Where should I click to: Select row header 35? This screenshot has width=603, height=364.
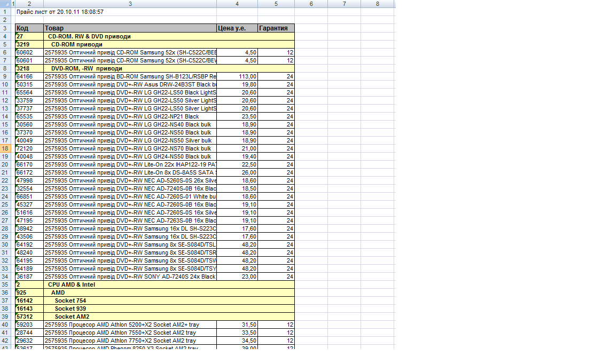coord(5,284)
